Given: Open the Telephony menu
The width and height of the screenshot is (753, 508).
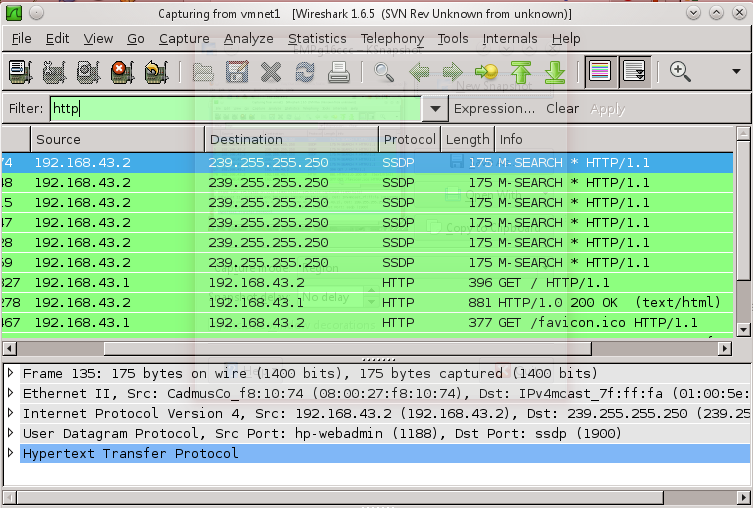Looking at the screenshot, I should click(x=392, y=38).
